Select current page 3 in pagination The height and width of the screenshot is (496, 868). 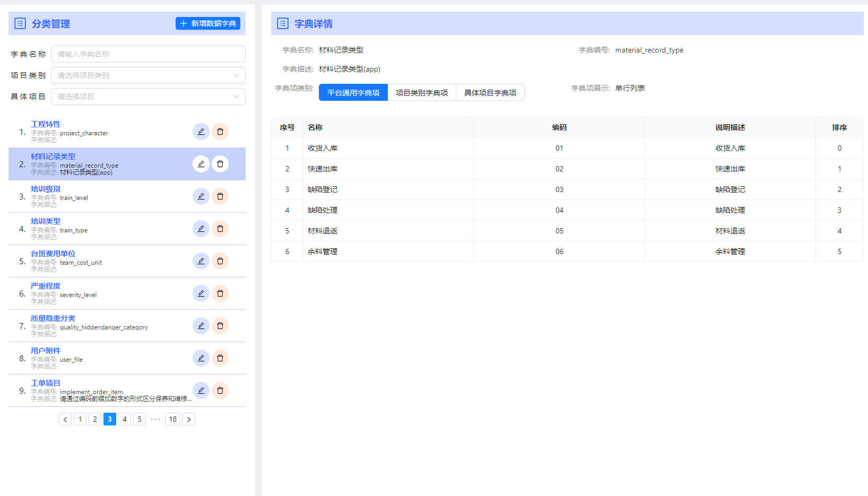tap(110, 419)
